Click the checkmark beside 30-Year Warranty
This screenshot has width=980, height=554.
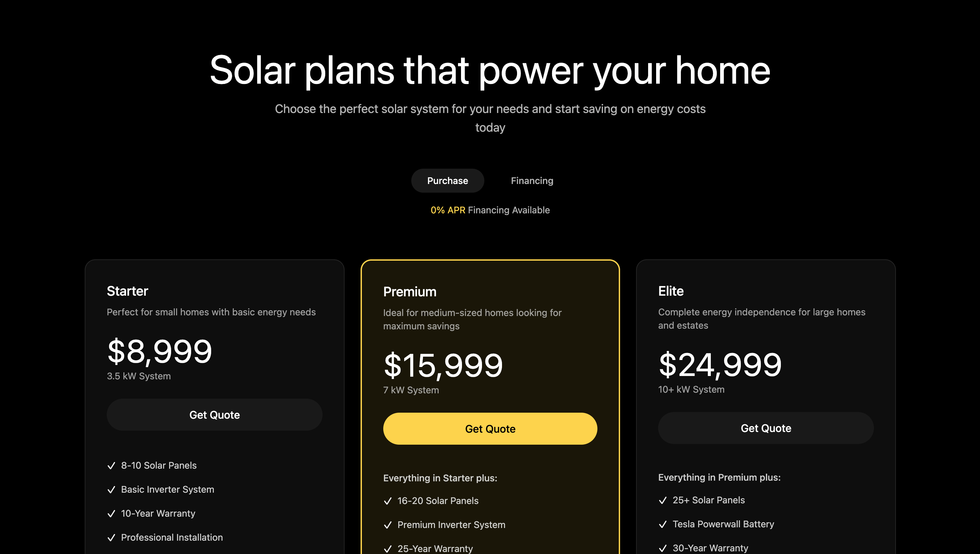[x=663, y=548]
